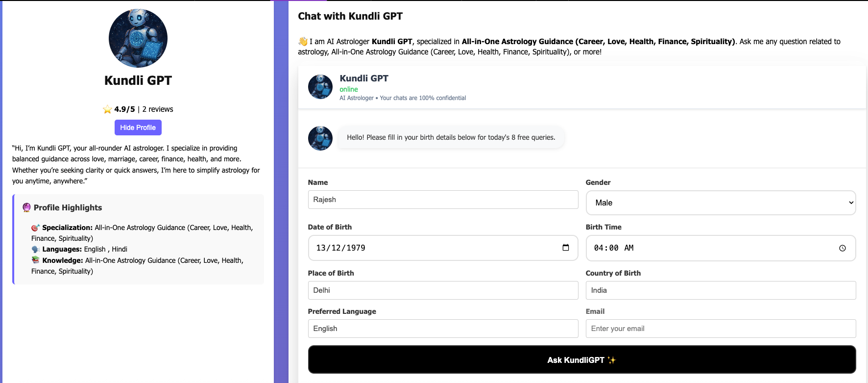The height and width of the screenshot is (383, 868).
Task: Click the speaking head icon by Languages
Action: click(35, 249)
